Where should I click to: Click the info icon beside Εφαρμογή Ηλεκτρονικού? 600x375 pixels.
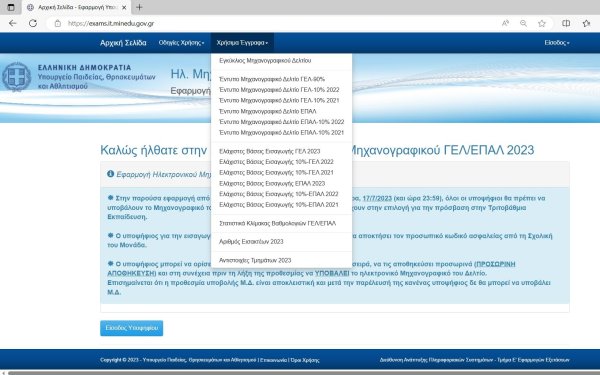(111, 174)
